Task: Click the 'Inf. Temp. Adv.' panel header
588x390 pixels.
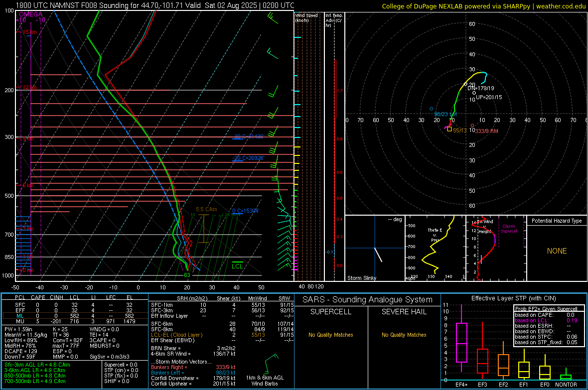Action: coord(334,20)
